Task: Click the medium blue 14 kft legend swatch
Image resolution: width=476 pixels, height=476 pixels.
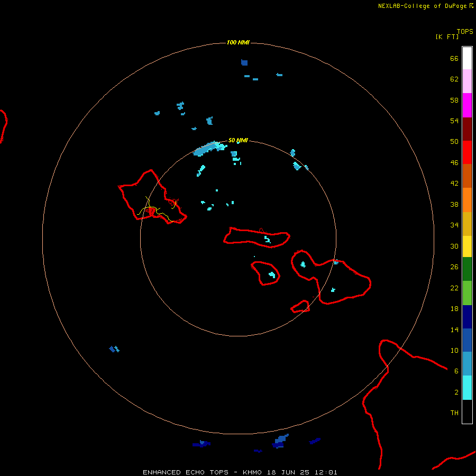Action: 467,340
